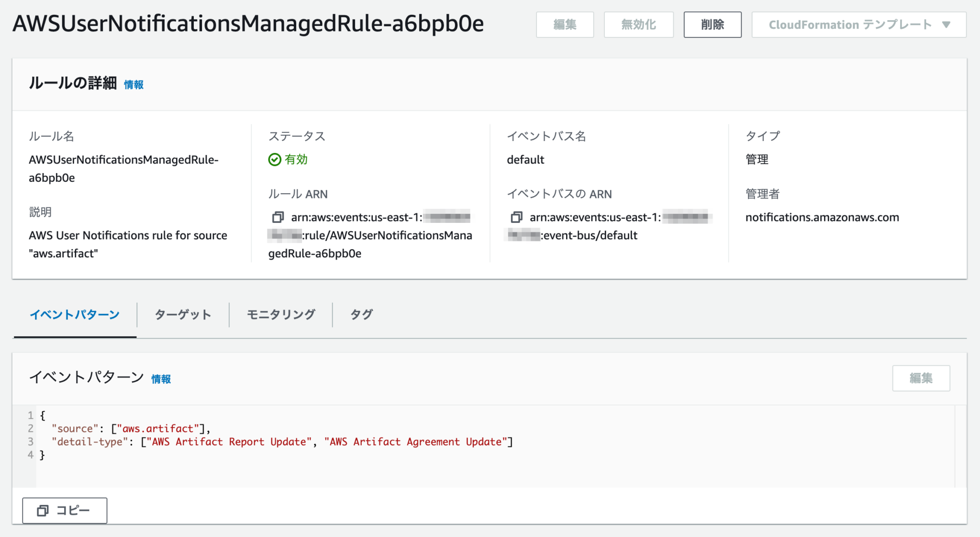This screenshot has height=537, width=980.
Task: Copy the event bus ARN via copy icon
Action: pos(517,217)
